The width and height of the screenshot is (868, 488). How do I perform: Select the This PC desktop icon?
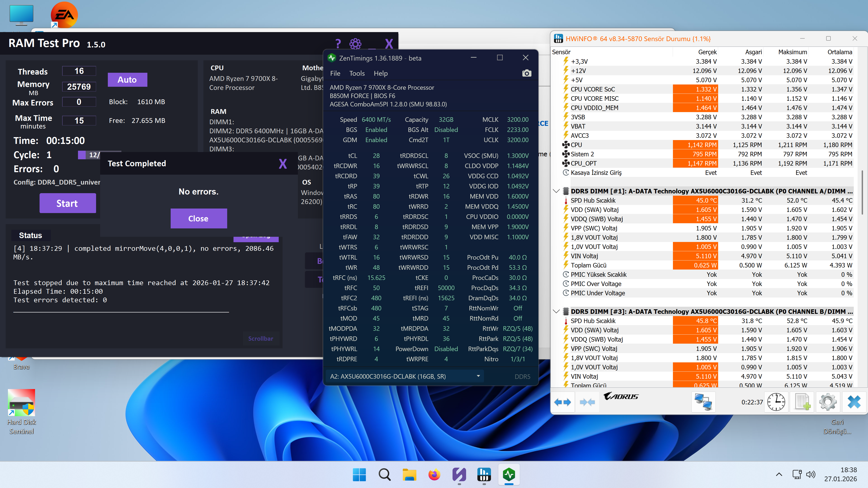pos(21,15)
